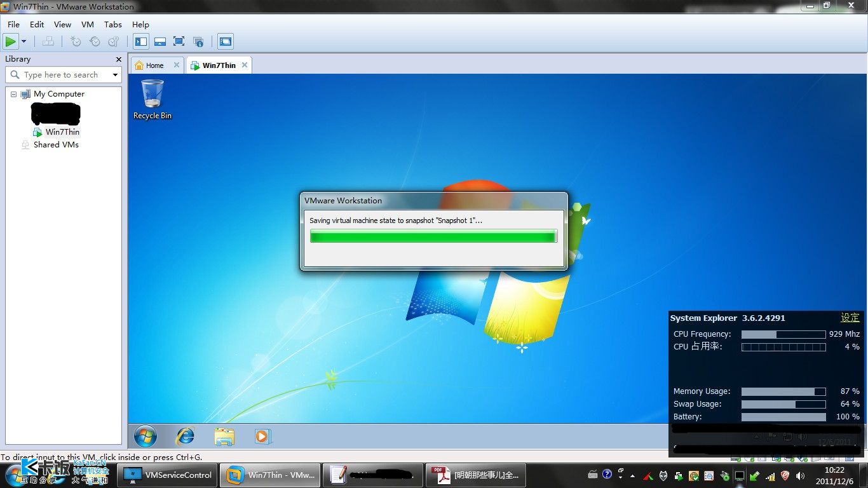Open the Snapshot Manager toolbar icon
Image resolution: width=868 pixels, height=488 pixels.
click(x=114, y=41)
